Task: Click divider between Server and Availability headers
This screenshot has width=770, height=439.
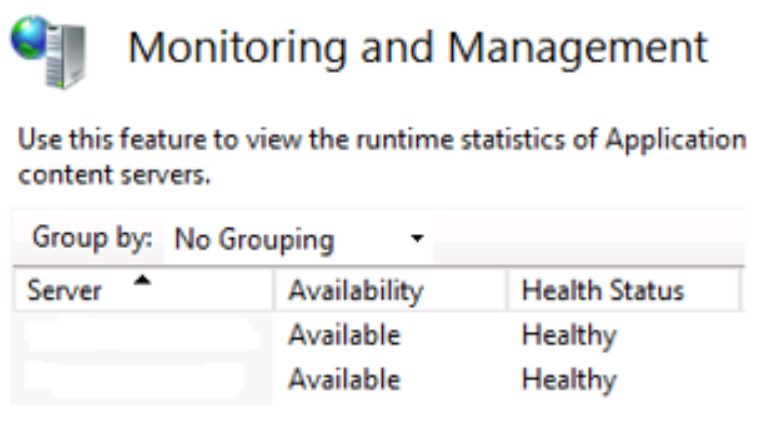Action: click(x=273, y=291)
